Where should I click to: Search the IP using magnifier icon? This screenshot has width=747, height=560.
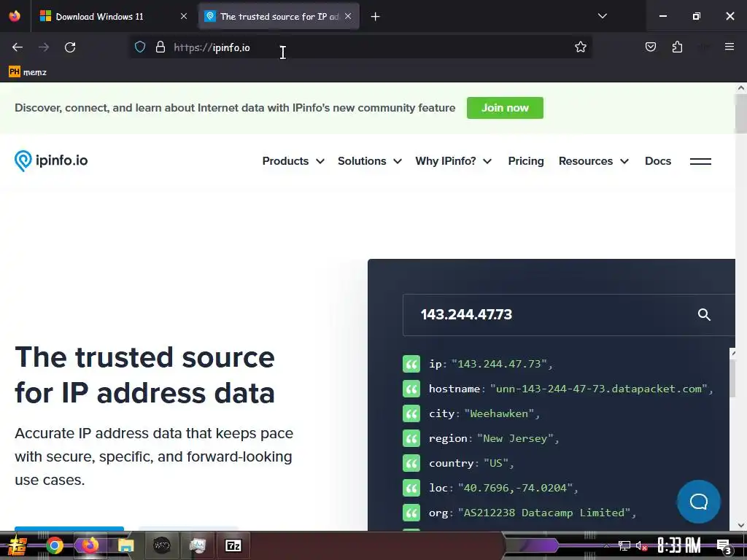coord(704,315)
